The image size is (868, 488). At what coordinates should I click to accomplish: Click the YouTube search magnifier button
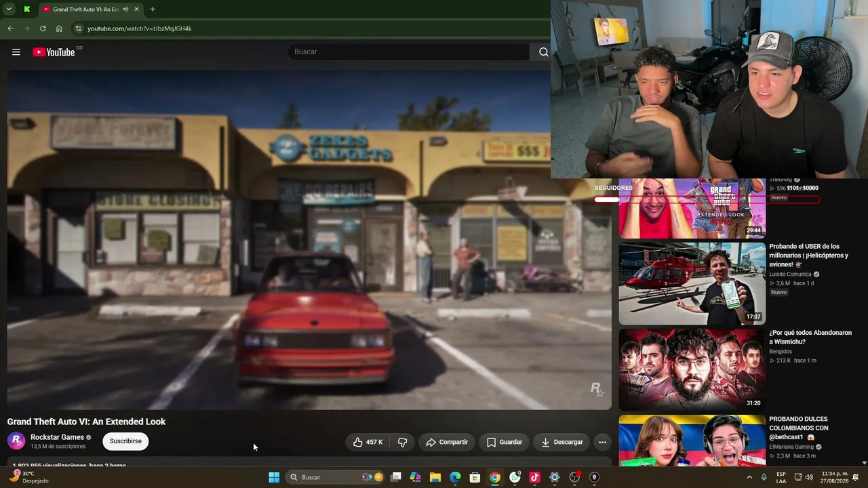543,52
